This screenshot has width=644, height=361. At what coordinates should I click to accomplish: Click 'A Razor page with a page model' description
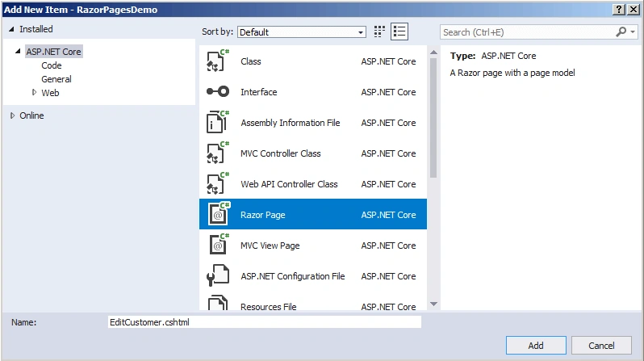pos(512,73)
